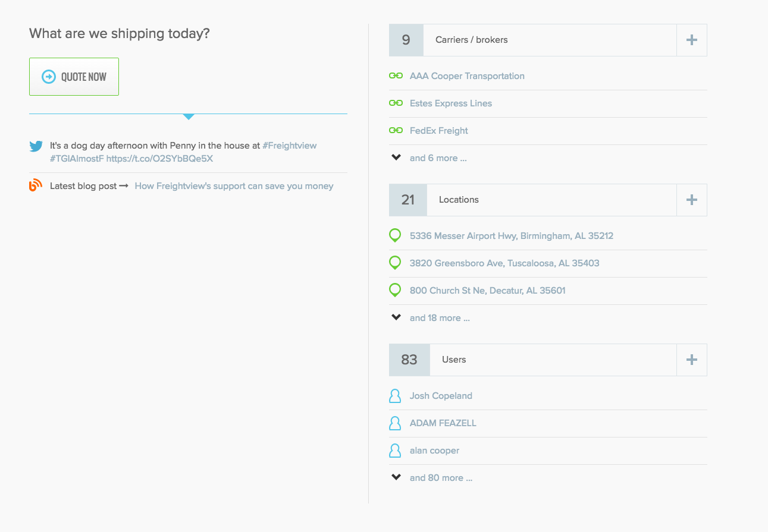Click the carriers count badge 9
Screen dimensions: 768x532
(406, 40)
